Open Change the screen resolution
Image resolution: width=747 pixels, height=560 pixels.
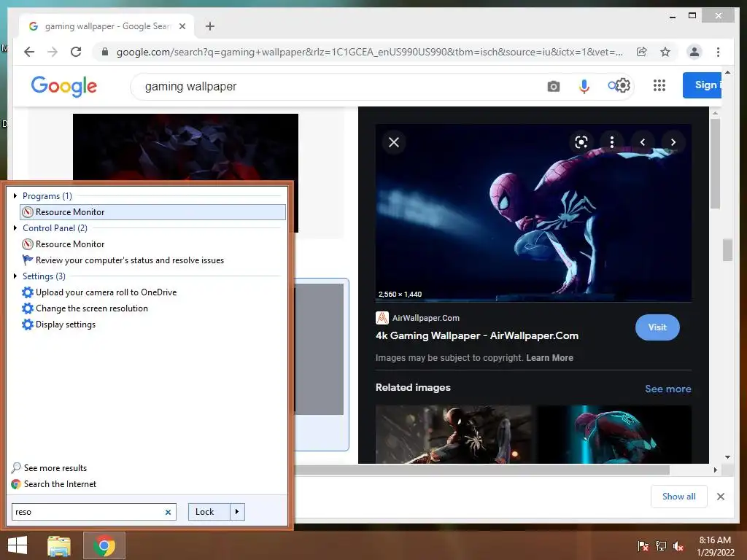click(x=153, y=308)
